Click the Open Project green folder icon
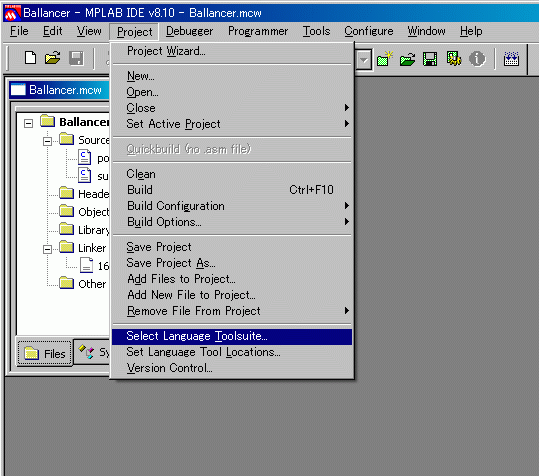 408,59
